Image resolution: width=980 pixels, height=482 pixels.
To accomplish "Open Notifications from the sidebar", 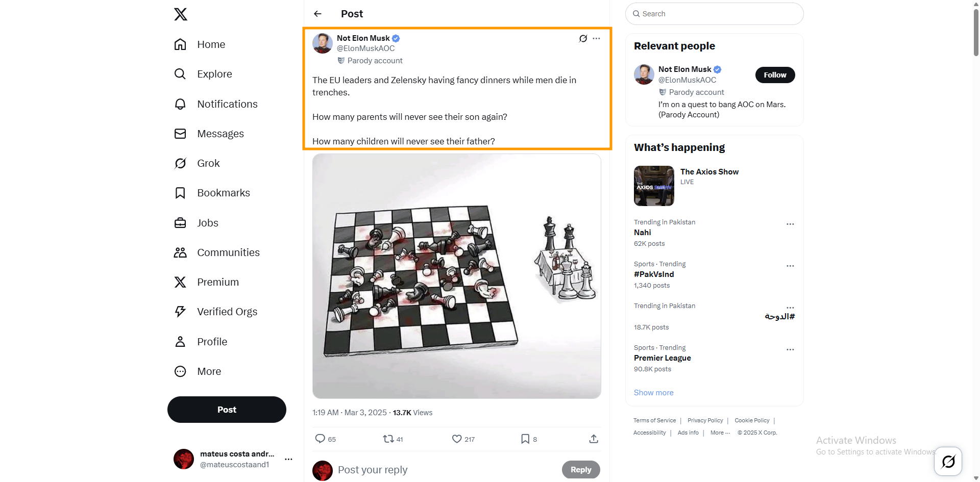I will click(x=227, y=104).
